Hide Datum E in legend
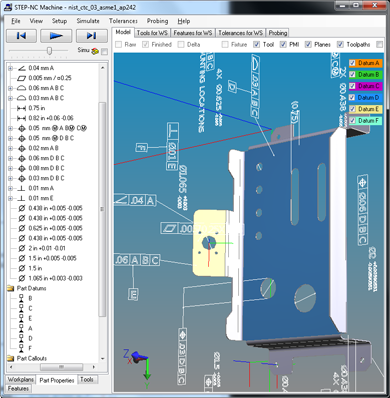The height and width of the screenshot is (398, 390). 352,109
